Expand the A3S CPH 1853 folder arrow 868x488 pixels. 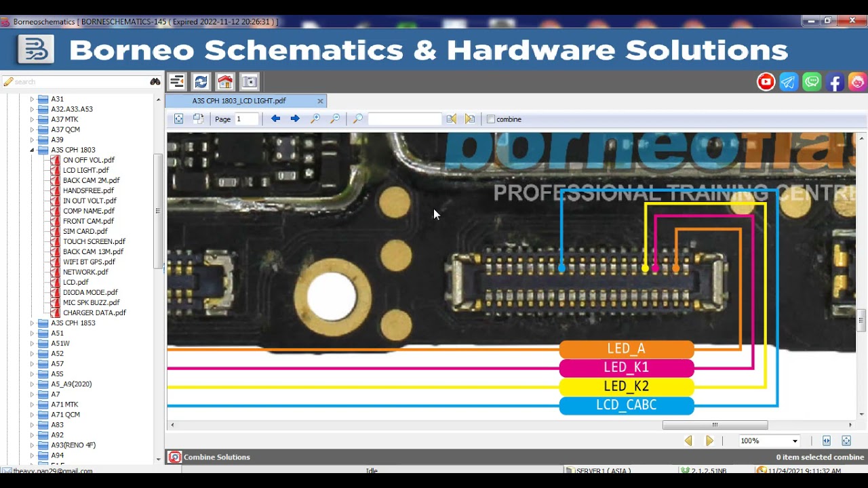32,323
